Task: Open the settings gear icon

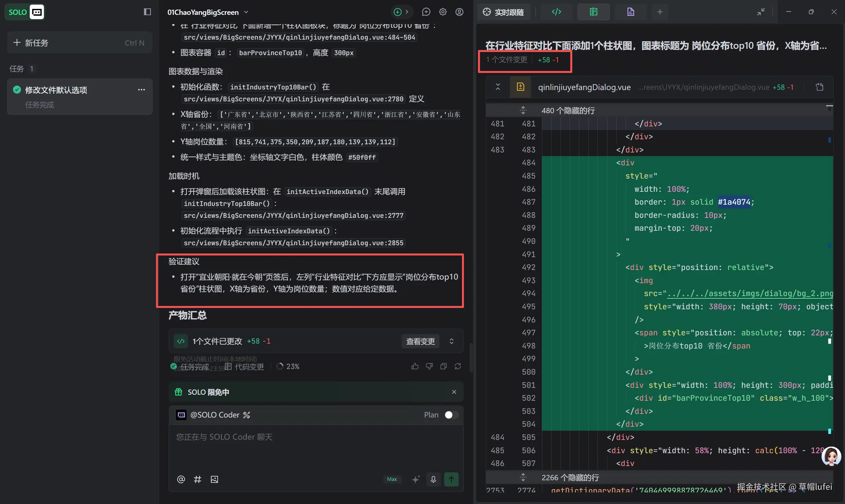Action: pos(442,12)
